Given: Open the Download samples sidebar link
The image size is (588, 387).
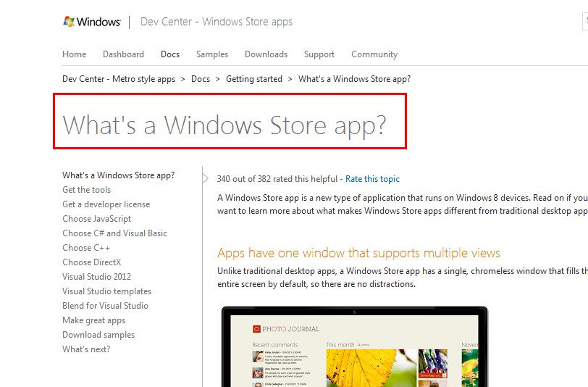Looking at the screenshot, I should coord(98,335).
